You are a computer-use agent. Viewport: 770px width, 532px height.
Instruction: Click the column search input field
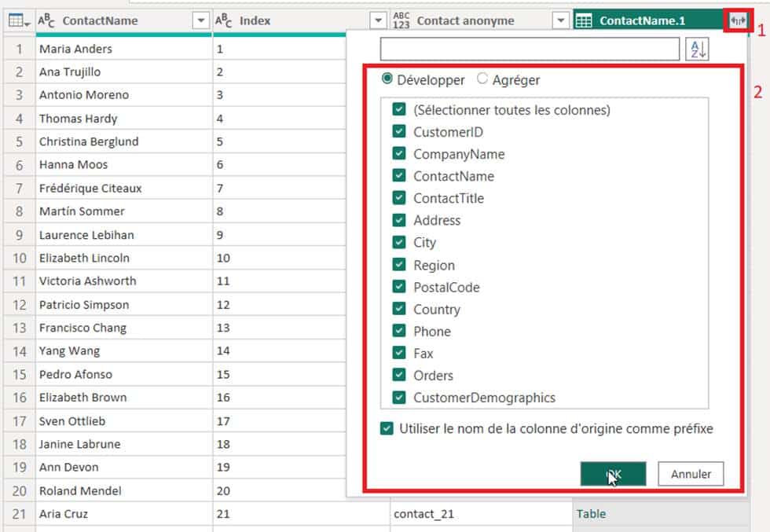529,50
